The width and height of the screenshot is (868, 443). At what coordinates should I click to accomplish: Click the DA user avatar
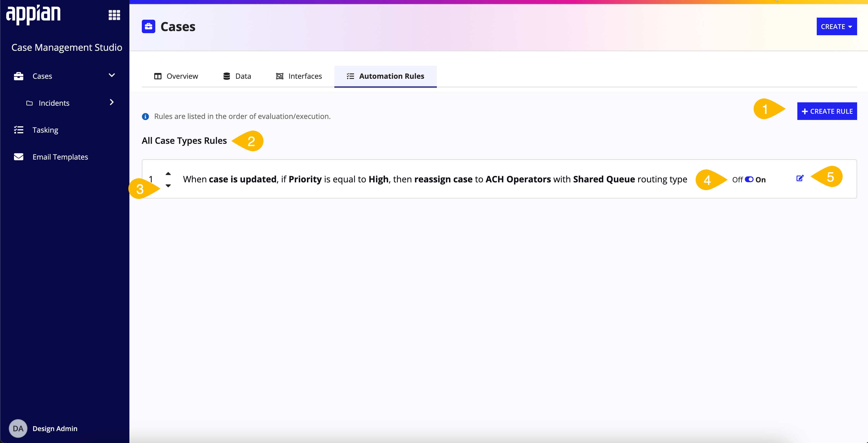tap(18, 428)
